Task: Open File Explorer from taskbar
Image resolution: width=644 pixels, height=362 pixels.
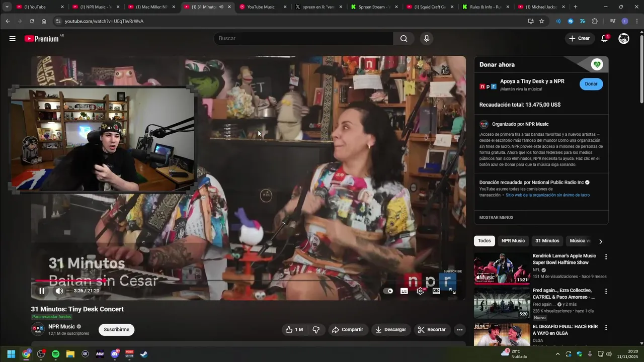Action: pyautogui.click(x=70, y=354)
